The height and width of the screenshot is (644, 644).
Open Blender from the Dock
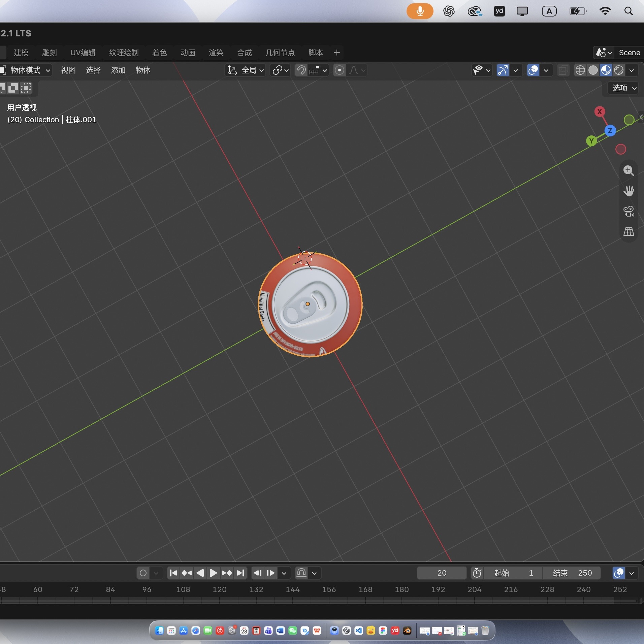click(x=407, y=631)
